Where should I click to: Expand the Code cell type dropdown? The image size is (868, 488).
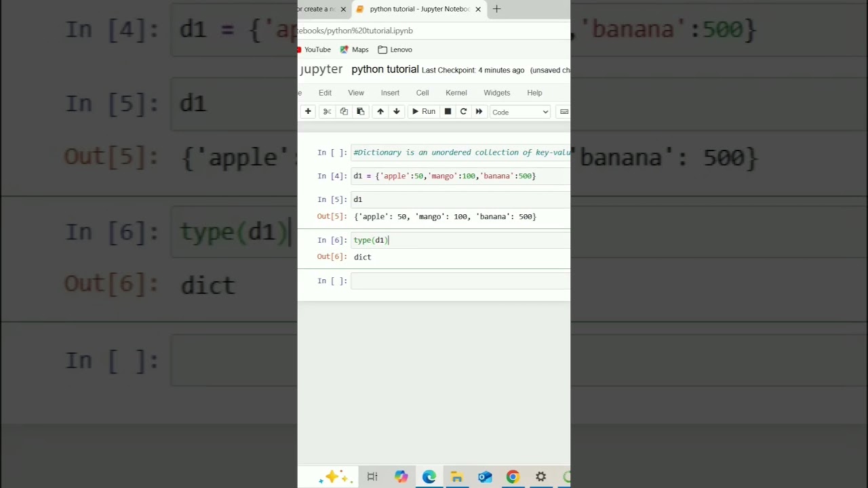tap(520, 113)
